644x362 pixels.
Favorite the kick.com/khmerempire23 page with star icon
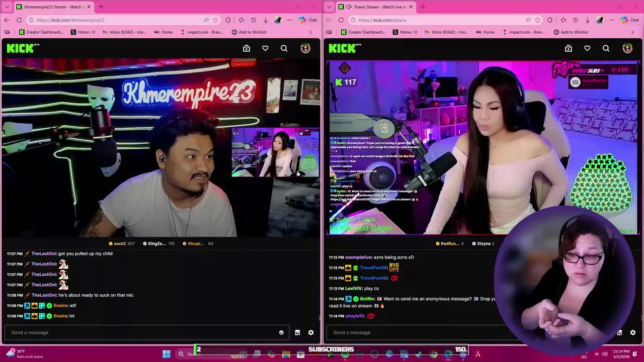click(x=216, y=20)
